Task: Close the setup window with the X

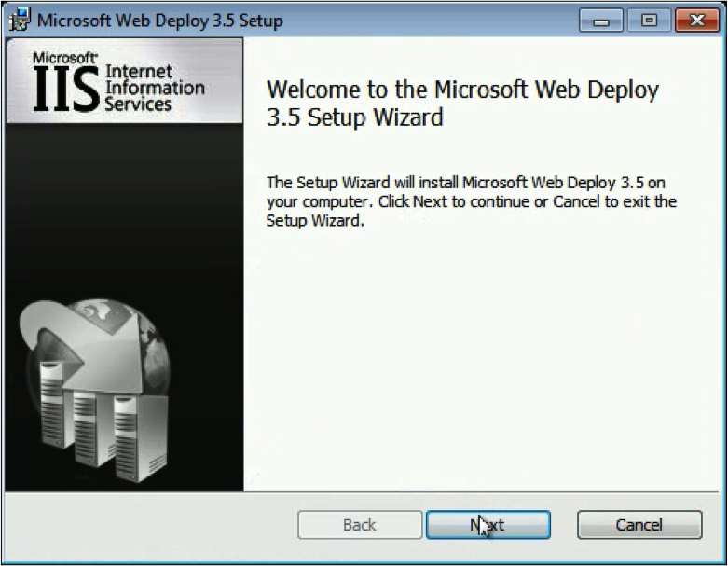Action: (697, 21)
